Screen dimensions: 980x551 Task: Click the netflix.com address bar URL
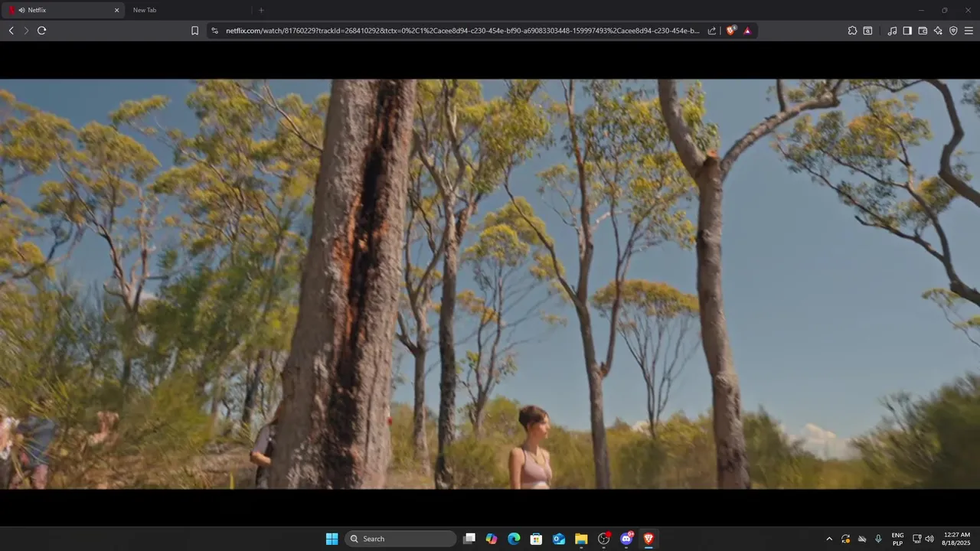click(x=462, y=31)
